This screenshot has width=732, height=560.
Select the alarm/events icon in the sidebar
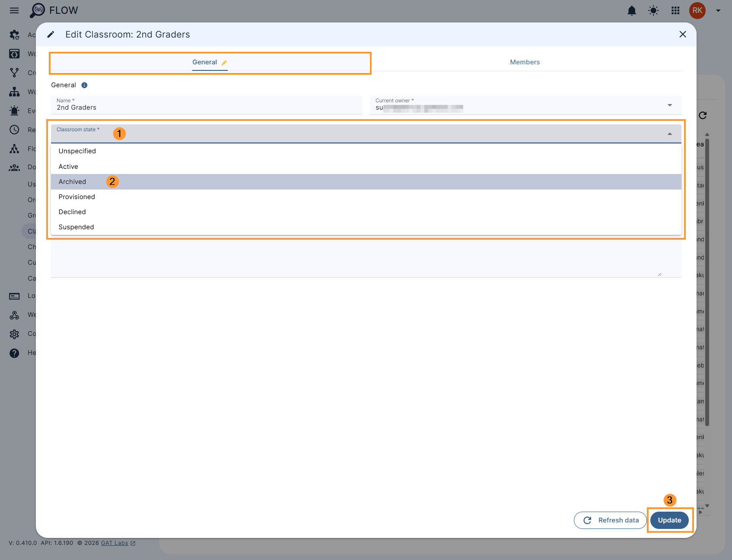14,111
